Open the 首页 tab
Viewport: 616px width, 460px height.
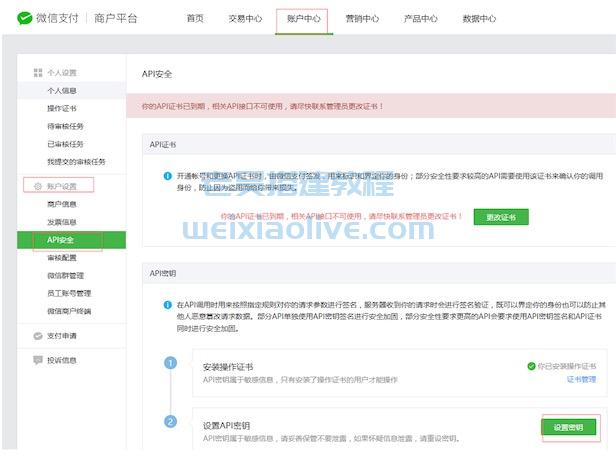click(x=195, y=18)
